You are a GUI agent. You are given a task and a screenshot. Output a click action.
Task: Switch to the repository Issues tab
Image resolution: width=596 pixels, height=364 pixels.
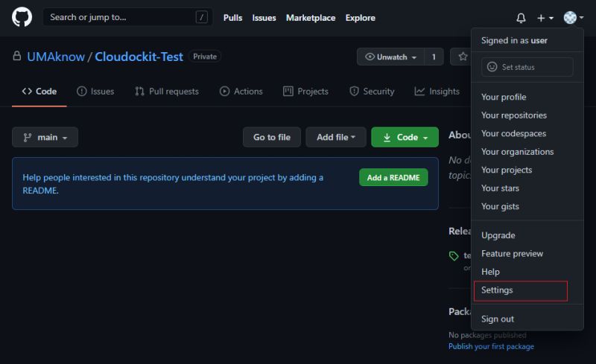point(95,92)
